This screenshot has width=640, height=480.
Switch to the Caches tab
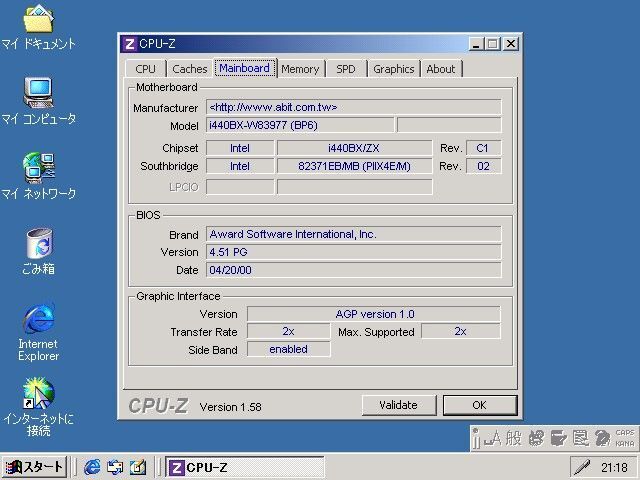189,69
